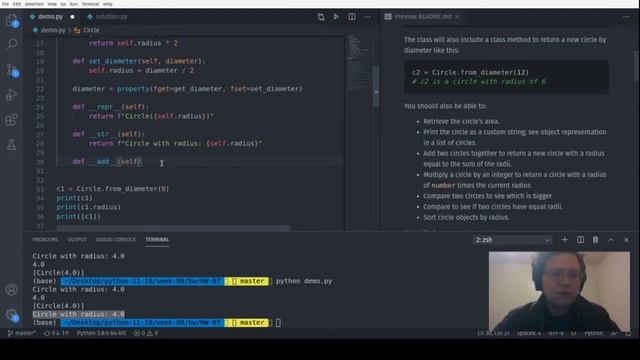
Task: Open README preview More Actions ellipsis
Action: click(x=626, y=17)
